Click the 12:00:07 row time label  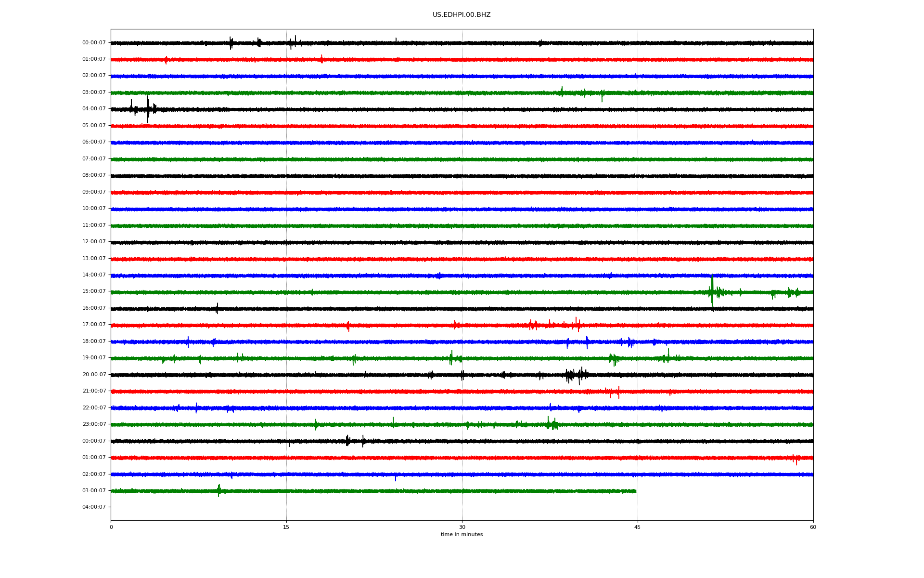click(x=94, y=242)
